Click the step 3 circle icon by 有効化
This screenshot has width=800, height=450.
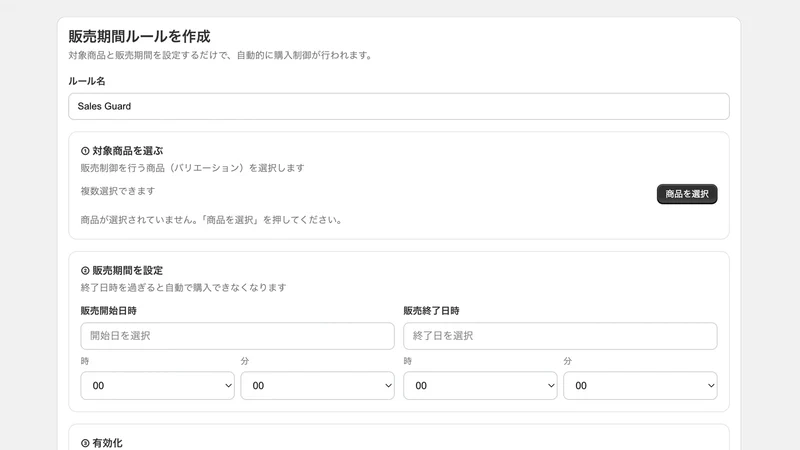pyautogui.click(x=85, y=443)
